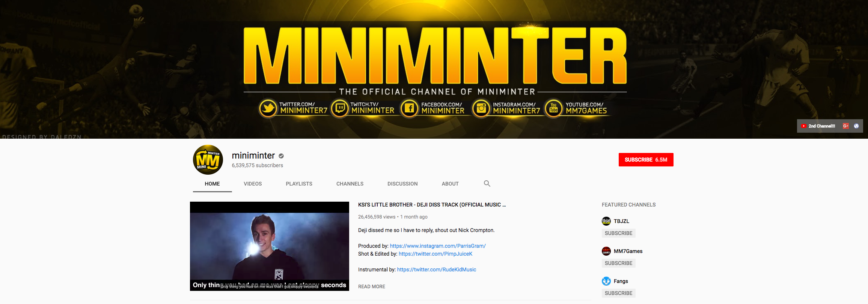Subscribe to the Fangs channel

coord(618,293)
